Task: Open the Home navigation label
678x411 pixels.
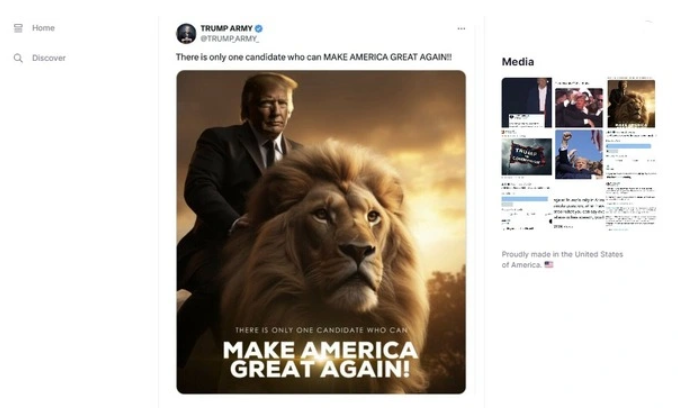Action: [x=43, y=28]
